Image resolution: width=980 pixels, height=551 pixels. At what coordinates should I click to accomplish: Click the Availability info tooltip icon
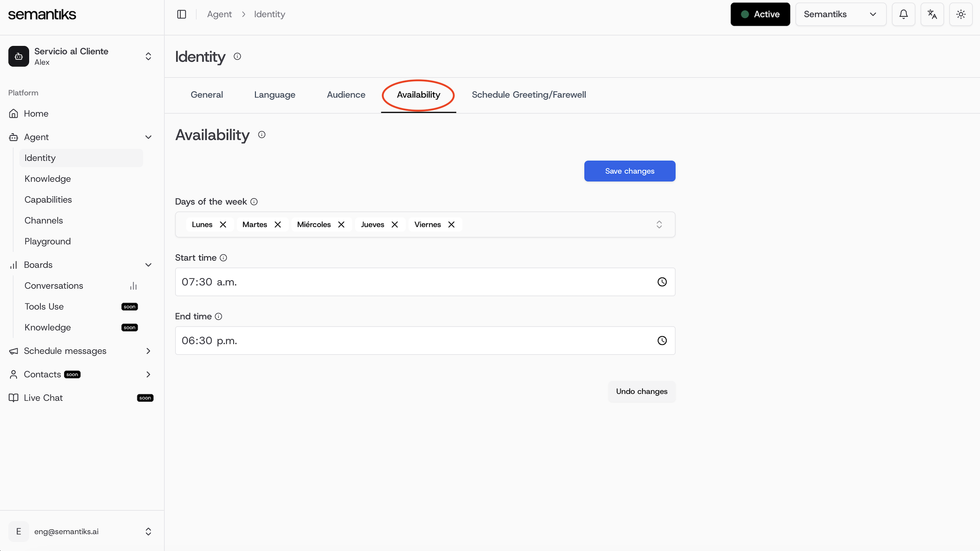pyautogui.click(x=262, y=134)
